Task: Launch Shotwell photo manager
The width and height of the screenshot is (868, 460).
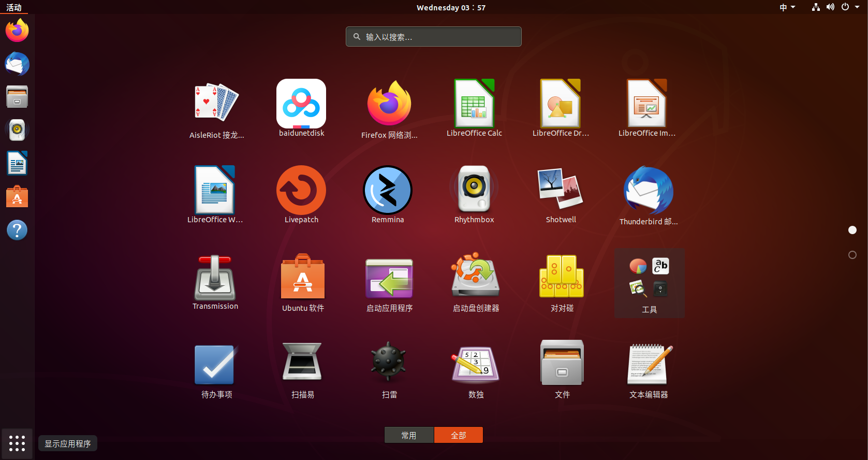Action: (x=561, y=195)
